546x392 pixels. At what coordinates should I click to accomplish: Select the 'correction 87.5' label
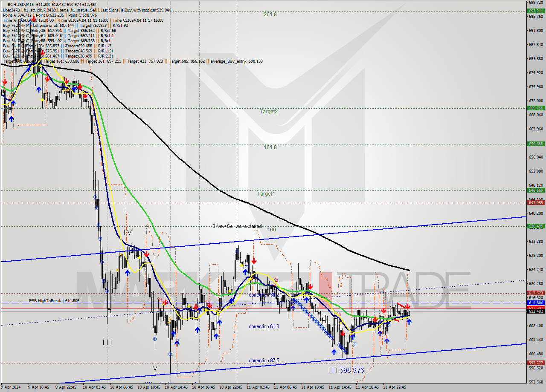(264, 360)
